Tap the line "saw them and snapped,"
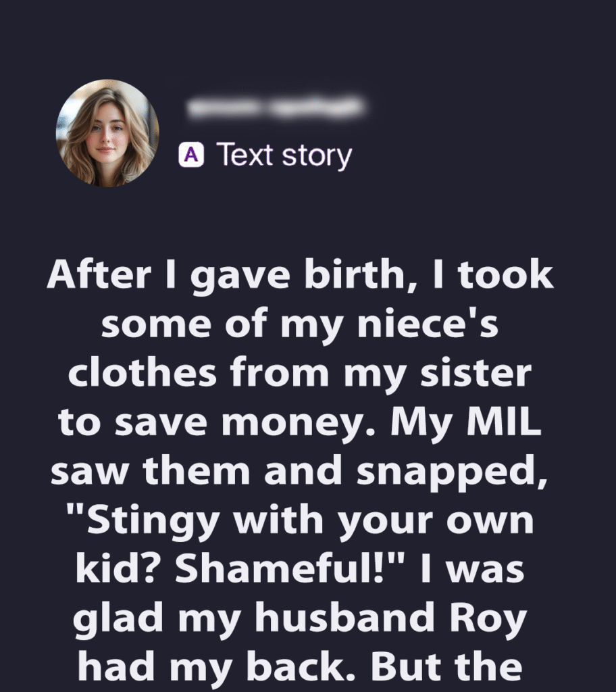Viewport: 616px width, 692px height. coord(301,472)
